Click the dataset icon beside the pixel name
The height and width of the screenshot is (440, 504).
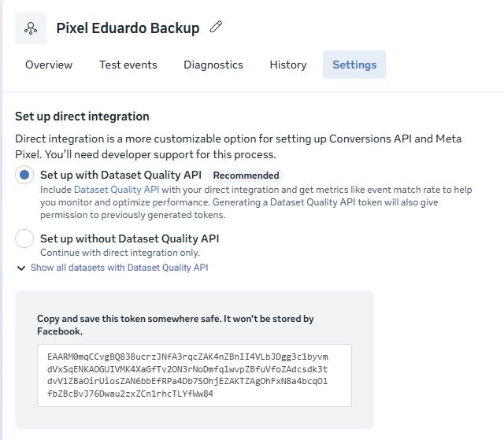pyautogui.click(x=31, y=28)
